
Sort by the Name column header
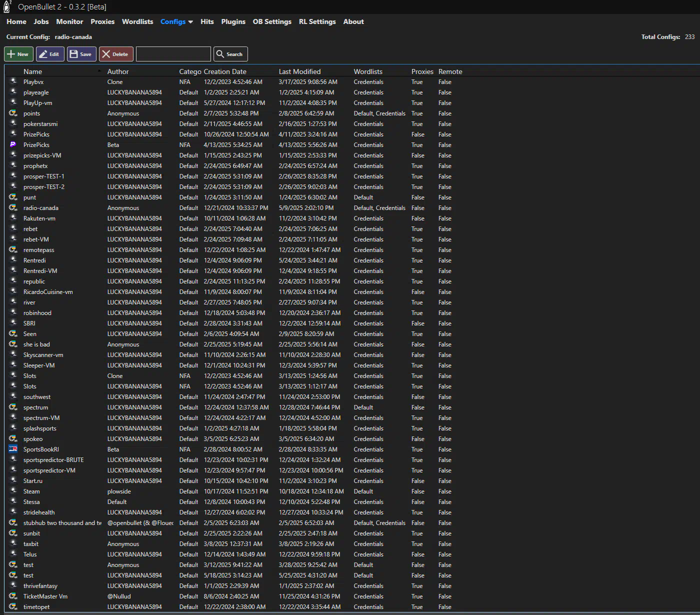pos(32,71)
